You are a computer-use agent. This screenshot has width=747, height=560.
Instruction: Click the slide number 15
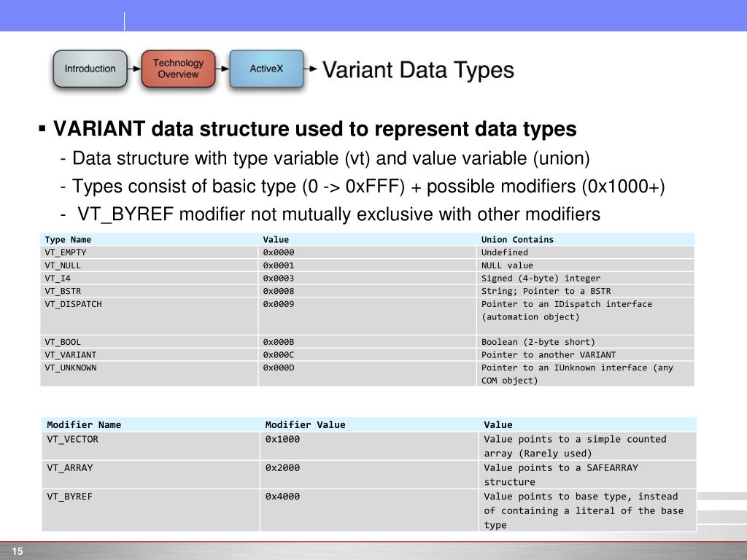point(18,551)
